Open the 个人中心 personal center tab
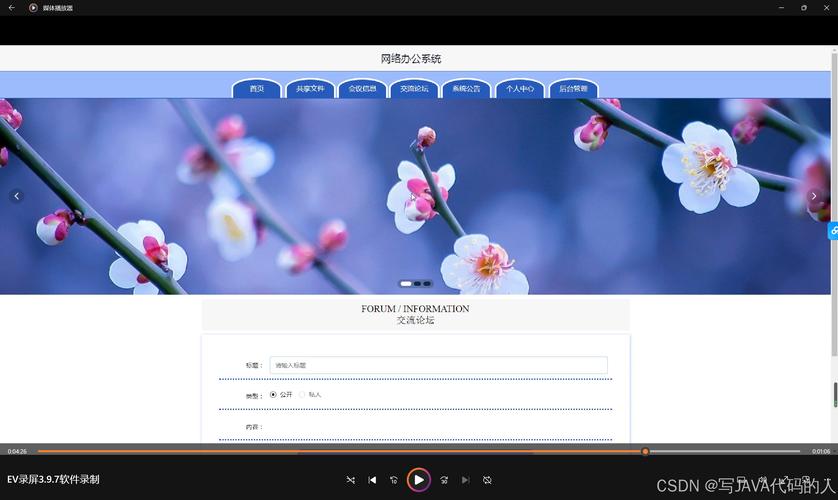The height and width of the screenshot is (500, 838). (x=519, y=89)
